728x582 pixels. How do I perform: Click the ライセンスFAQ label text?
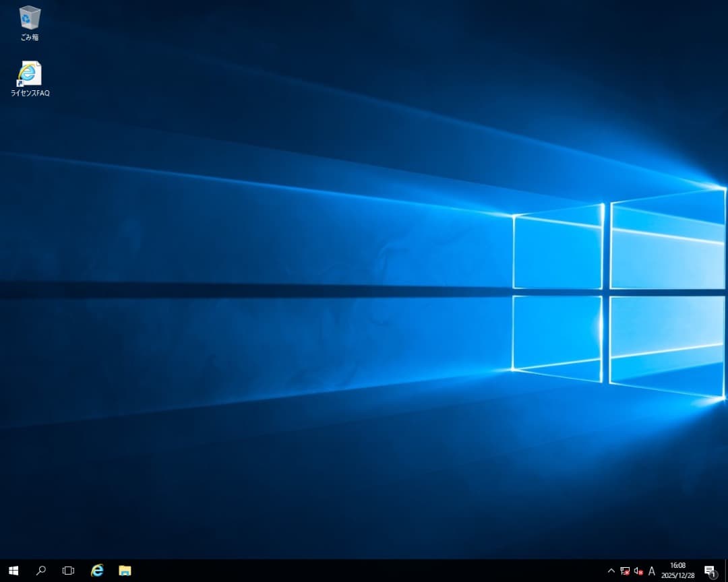point(30,94)
